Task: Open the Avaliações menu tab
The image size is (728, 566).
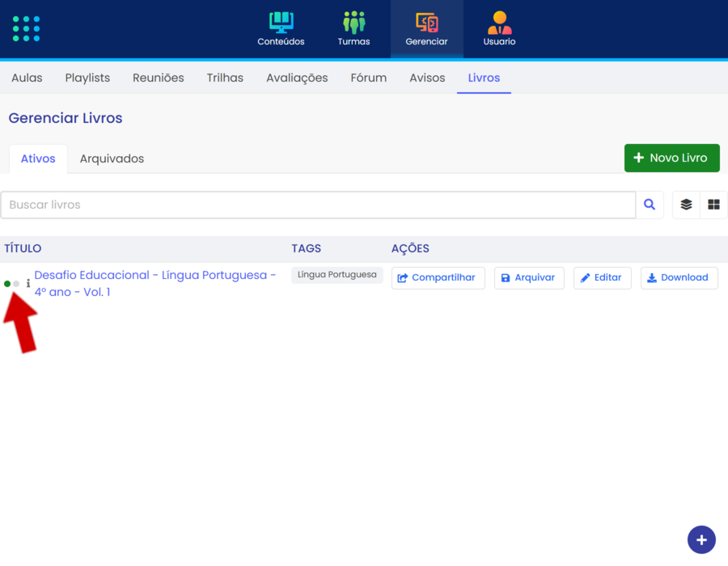Action: point(297,78)
